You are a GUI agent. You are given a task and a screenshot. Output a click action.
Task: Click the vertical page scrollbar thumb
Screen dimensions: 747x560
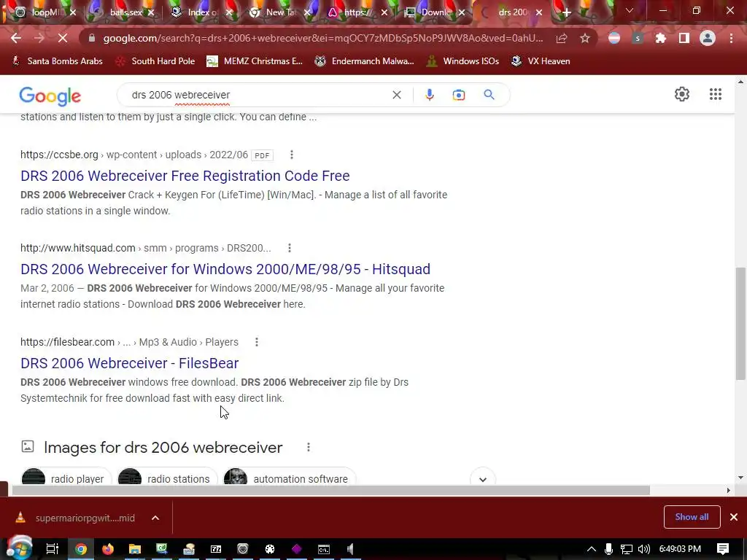click(x=741, y=323)
